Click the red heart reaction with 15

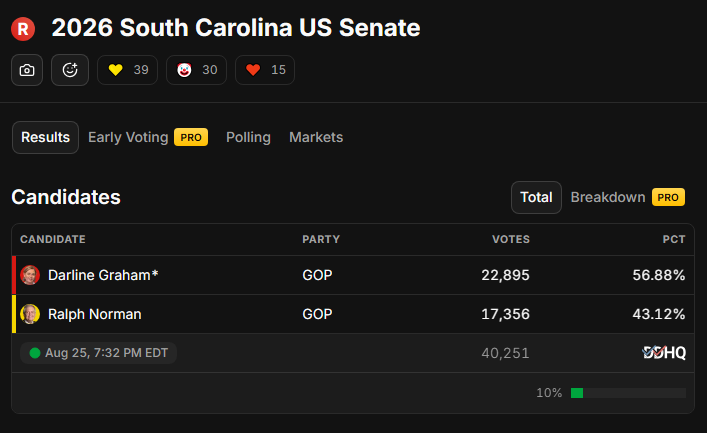265,70
